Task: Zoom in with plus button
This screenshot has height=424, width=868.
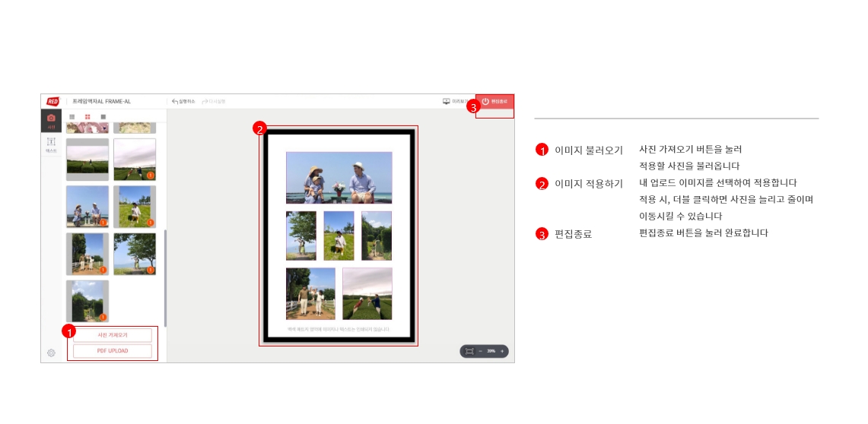Action: pyautogui.click(x=501, y=351)
